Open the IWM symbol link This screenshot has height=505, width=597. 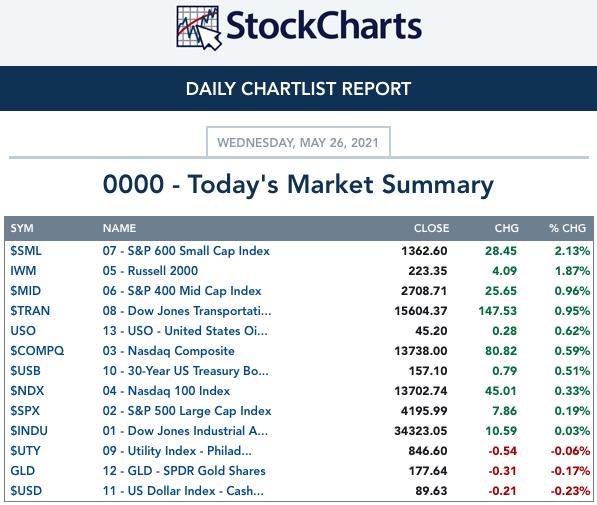(23, 271)
